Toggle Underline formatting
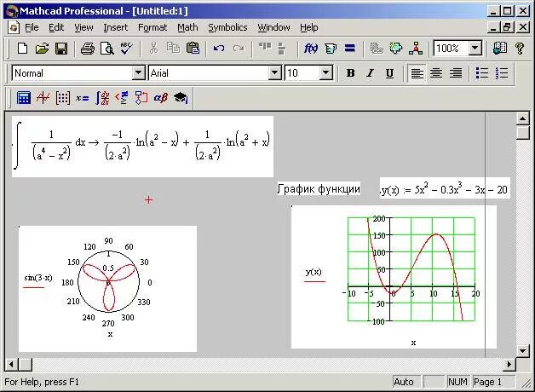Viewport: 535px width, 392px height. tap(389, 73)
